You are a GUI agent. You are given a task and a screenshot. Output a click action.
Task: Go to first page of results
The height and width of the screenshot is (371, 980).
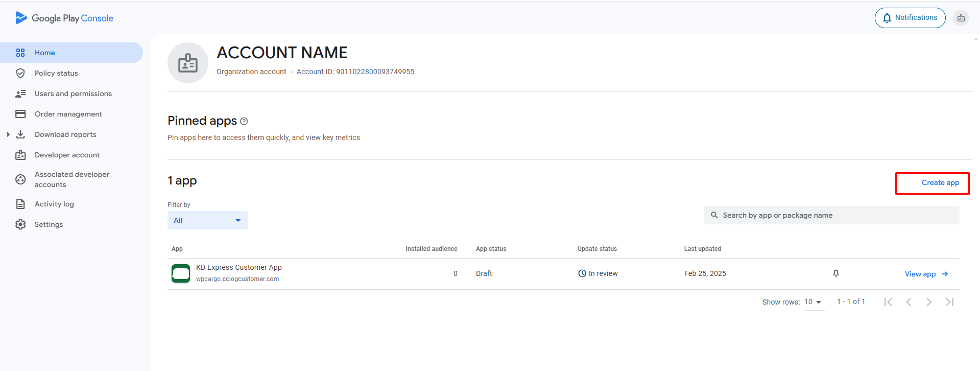(x=888, y=302)
